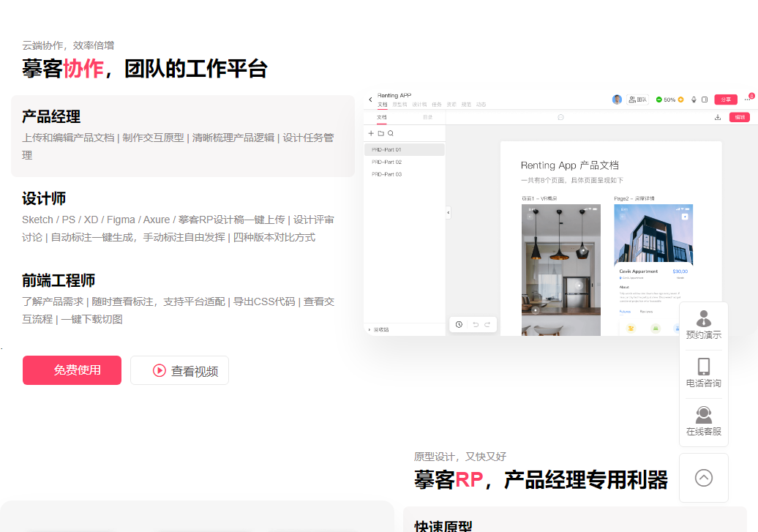The height and width of the screenshot is (532, 758).
Task: Click the redo arrow icon
Action: (487, 324)
